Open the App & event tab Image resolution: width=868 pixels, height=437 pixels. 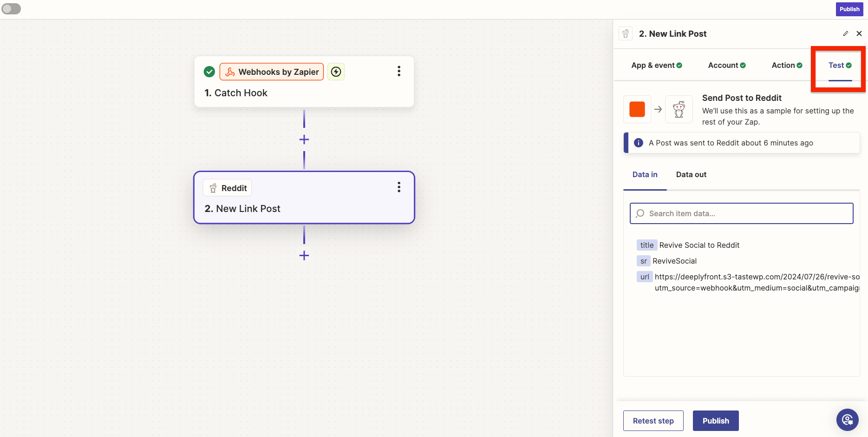[656, 66]
